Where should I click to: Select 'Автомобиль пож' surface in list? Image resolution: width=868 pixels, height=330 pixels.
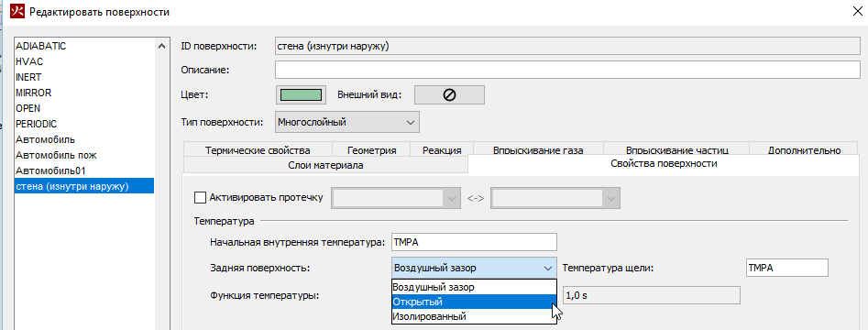[x=84, y=155]
